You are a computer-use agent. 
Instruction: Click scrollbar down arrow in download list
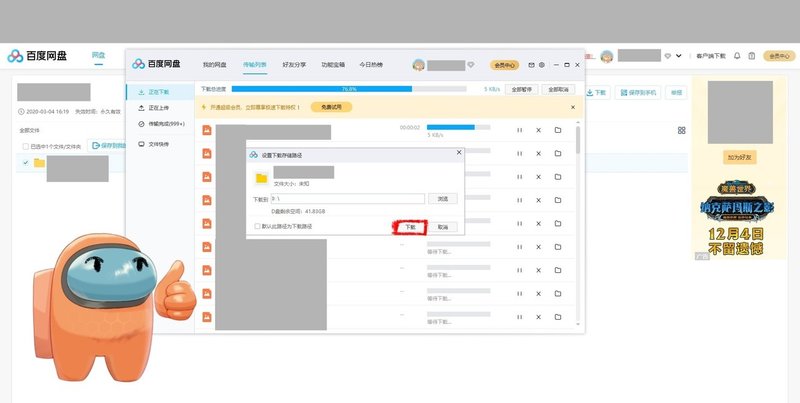(578, 324)
